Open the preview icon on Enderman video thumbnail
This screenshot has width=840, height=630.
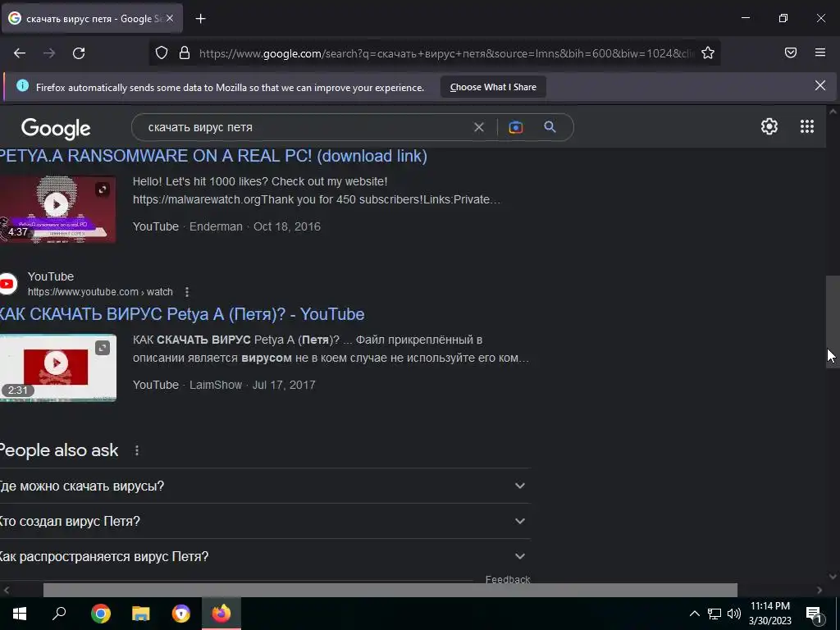pyautogui.click(x=102, y=189)
